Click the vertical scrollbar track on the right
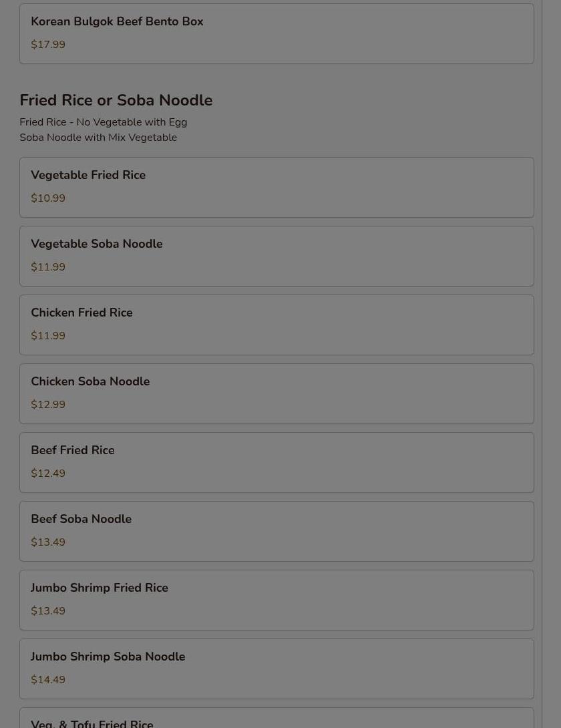Viewport: 561px width, 728px height. (x=551, y=364)
